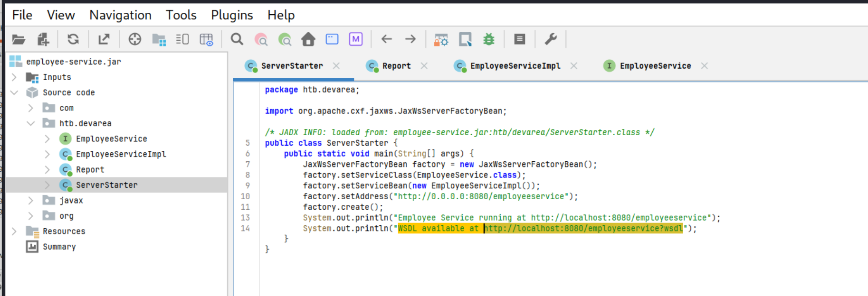The width and height of the screenshot is (868, 296).
Task: Click the Reload files icon
Action: click(x=73, y=39)
